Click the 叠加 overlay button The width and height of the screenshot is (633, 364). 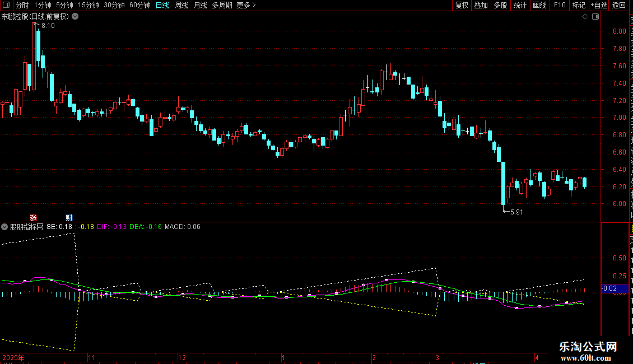[481, 5]
